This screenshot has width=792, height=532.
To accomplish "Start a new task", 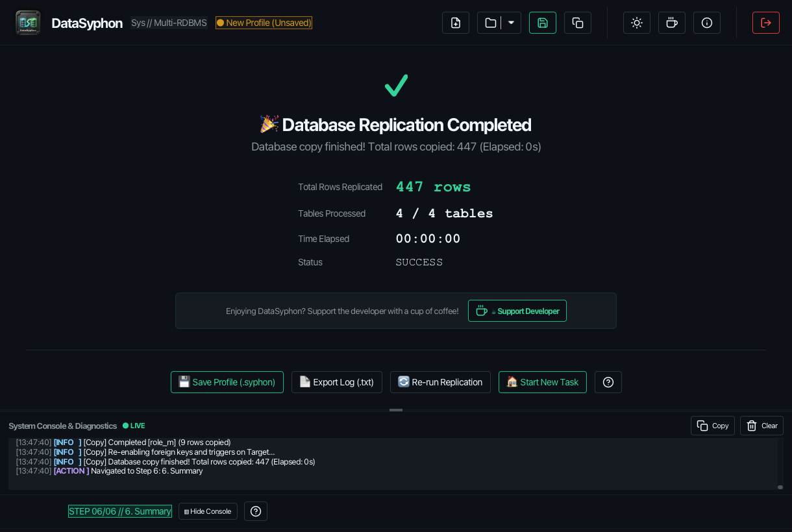I will coord(543,382).
